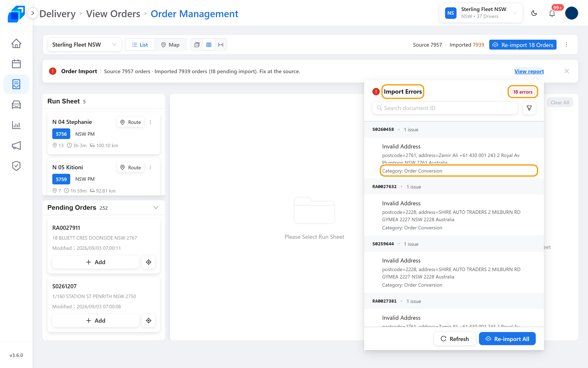This screenshot has height=368, width=588.
Task: Click the Delivery breadcrumb
Action: 58,14
